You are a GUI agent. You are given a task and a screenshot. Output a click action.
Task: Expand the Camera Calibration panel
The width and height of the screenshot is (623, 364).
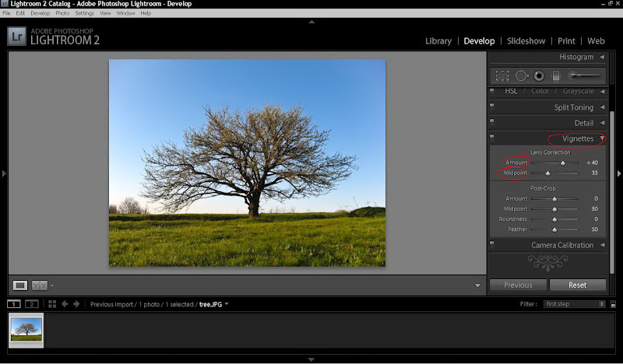pos(602,245)
